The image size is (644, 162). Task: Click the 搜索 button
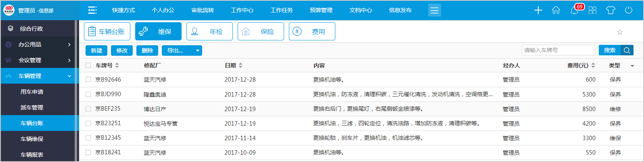click(x=610, y=50)
